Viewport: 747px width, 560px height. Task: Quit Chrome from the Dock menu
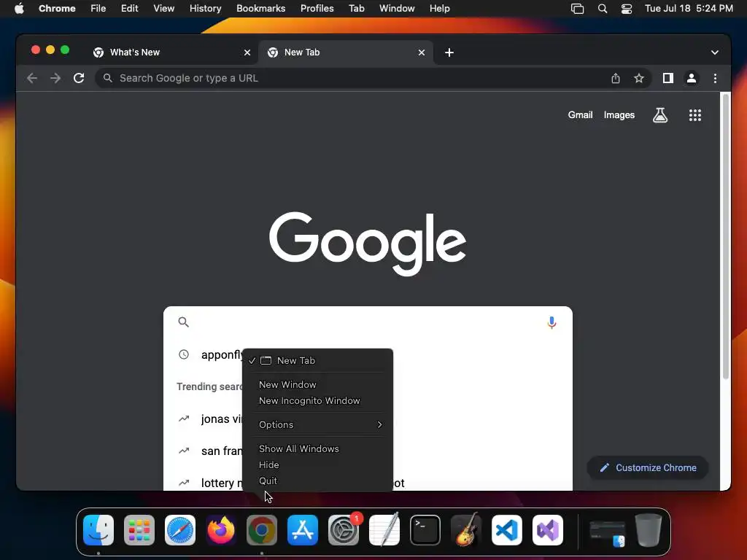coord(318,481)
